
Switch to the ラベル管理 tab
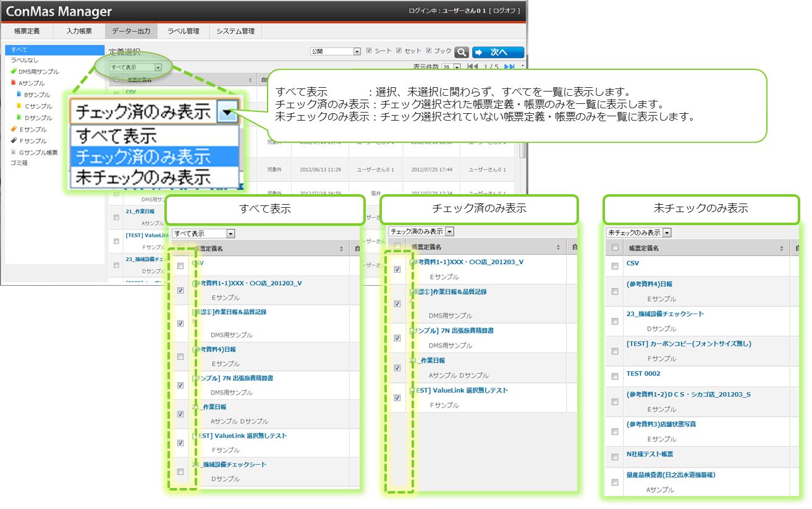click(183, 31)
